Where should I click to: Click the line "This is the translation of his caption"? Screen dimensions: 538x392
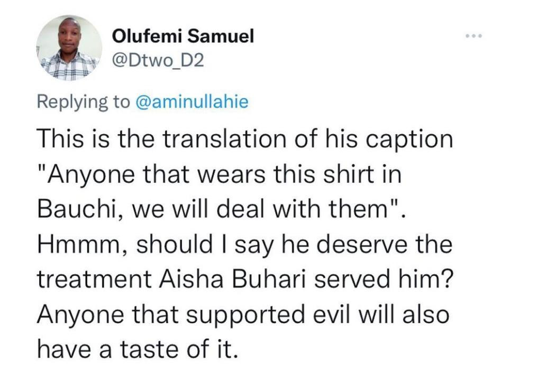(245, 140)
